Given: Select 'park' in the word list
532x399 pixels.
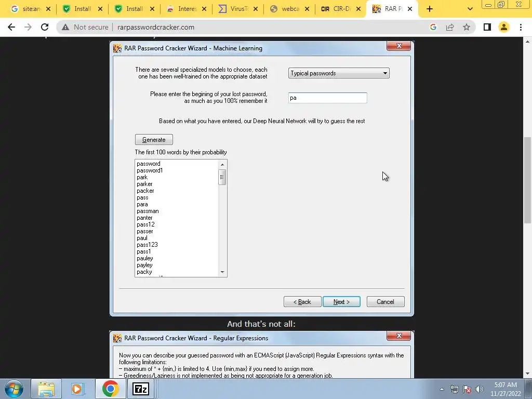Looking at the screenshot, I should [142, 177].
